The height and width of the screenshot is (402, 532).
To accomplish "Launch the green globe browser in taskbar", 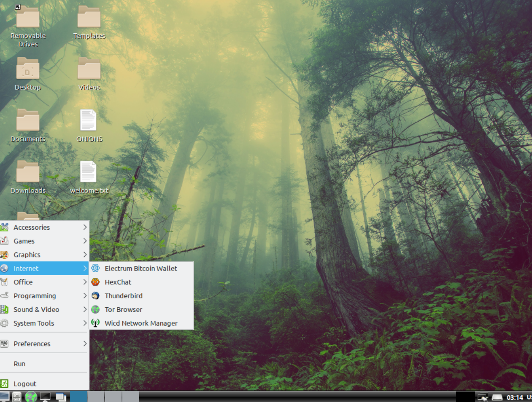I will point(31,397).
